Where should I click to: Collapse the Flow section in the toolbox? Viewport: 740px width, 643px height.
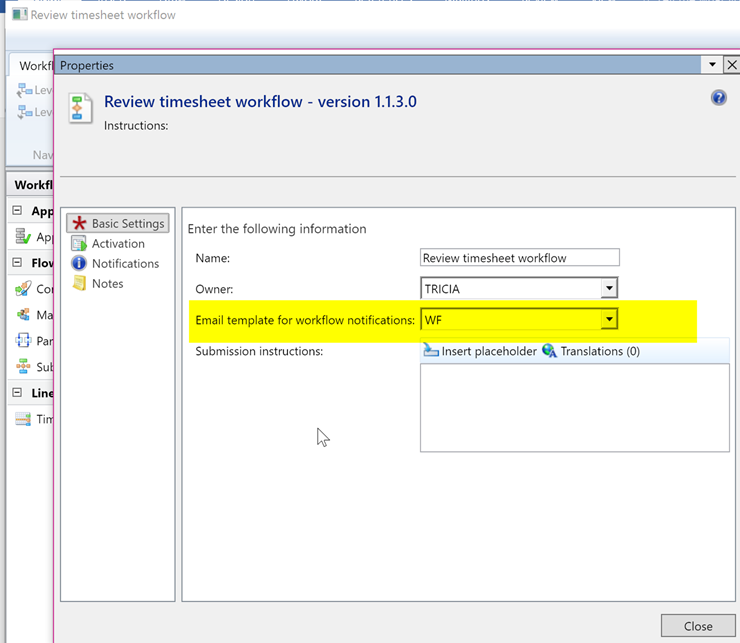click(17, 263)
